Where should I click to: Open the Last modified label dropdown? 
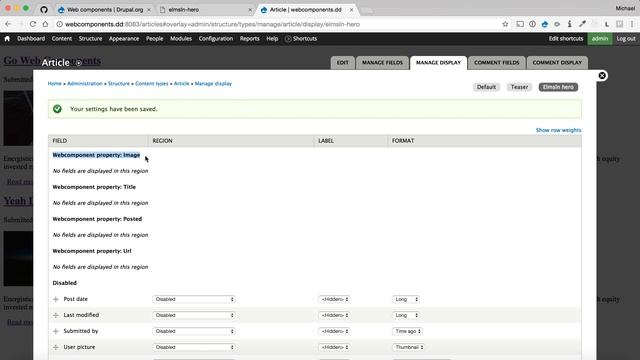[x=334, y=315]
